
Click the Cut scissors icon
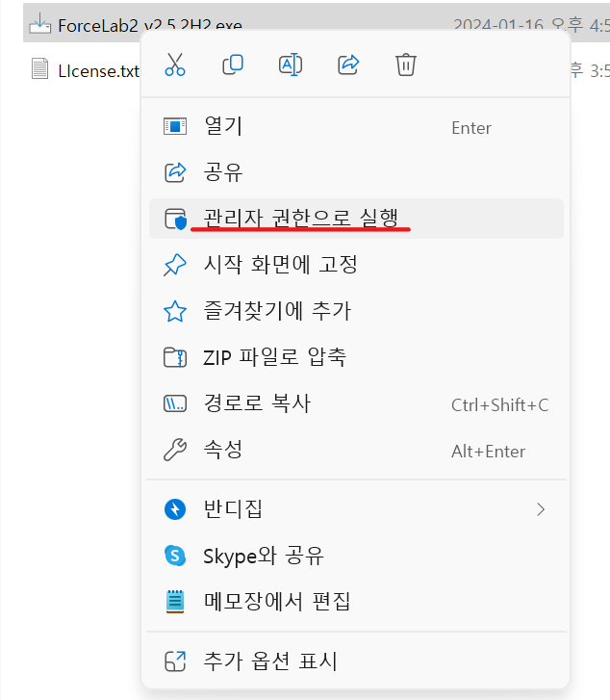pyautogui.click(x=175, y=65)
